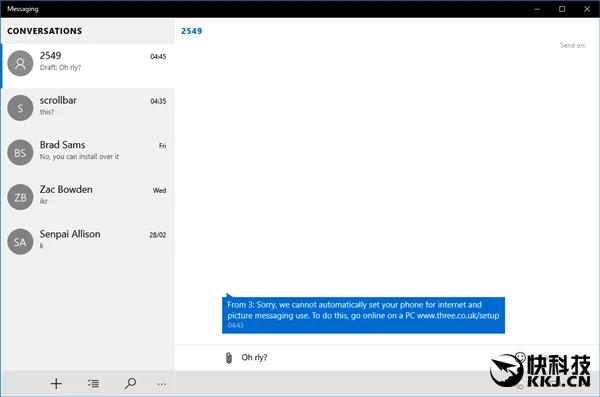This screenshot has height=397, width=600.
Task: Open the select conversations list icon
Action: [x=93, y=383]
